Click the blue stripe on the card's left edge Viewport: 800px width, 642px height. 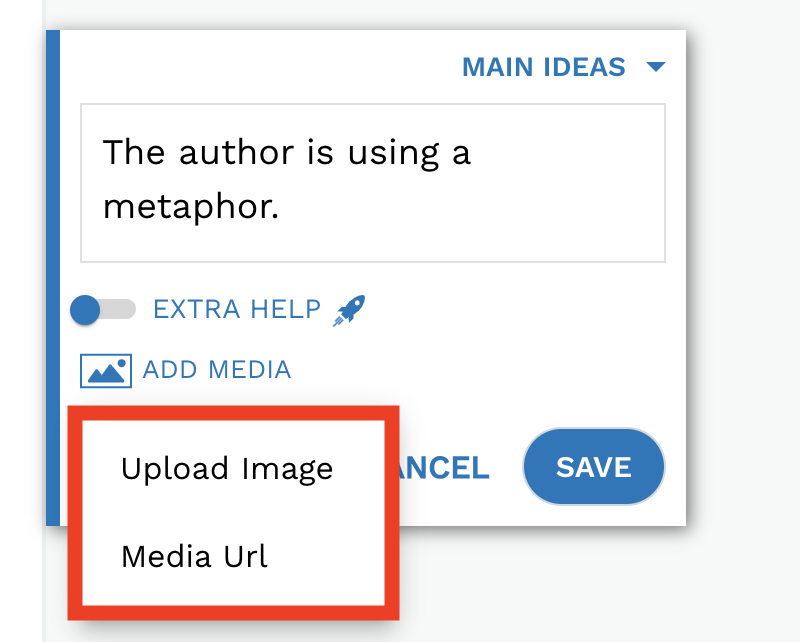coord(53,277)
